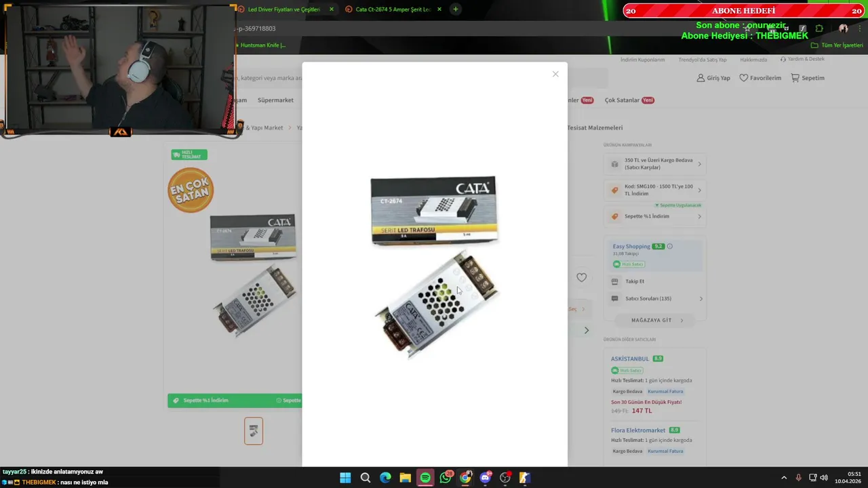Click Takip Et to follow seller

(635, 281)
